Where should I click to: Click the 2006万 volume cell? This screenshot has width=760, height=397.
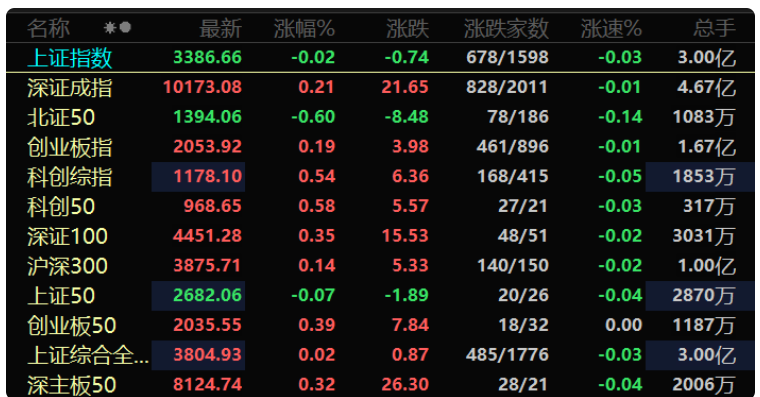click(704, 385)
